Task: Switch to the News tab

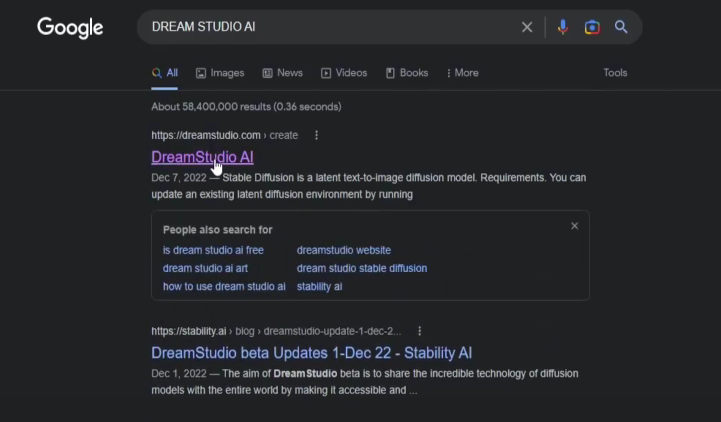Action: [282, 73]
